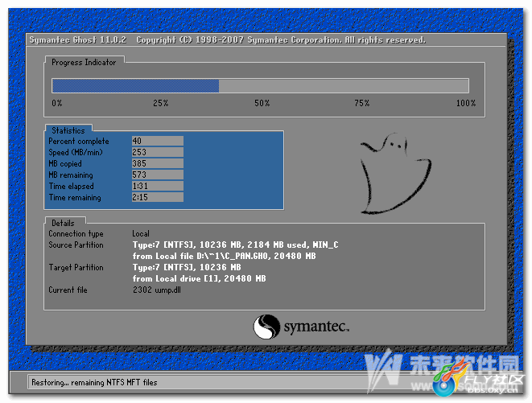
Task: Click the Progress Indicator heading
Action: pyautogui.click(x=84, y=63)
